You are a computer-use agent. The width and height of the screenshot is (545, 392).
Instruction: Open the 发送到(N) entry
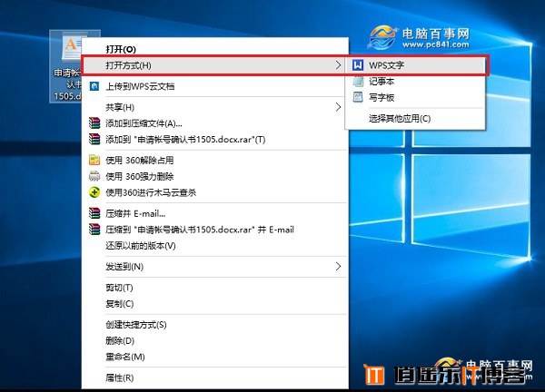point(214,266)
